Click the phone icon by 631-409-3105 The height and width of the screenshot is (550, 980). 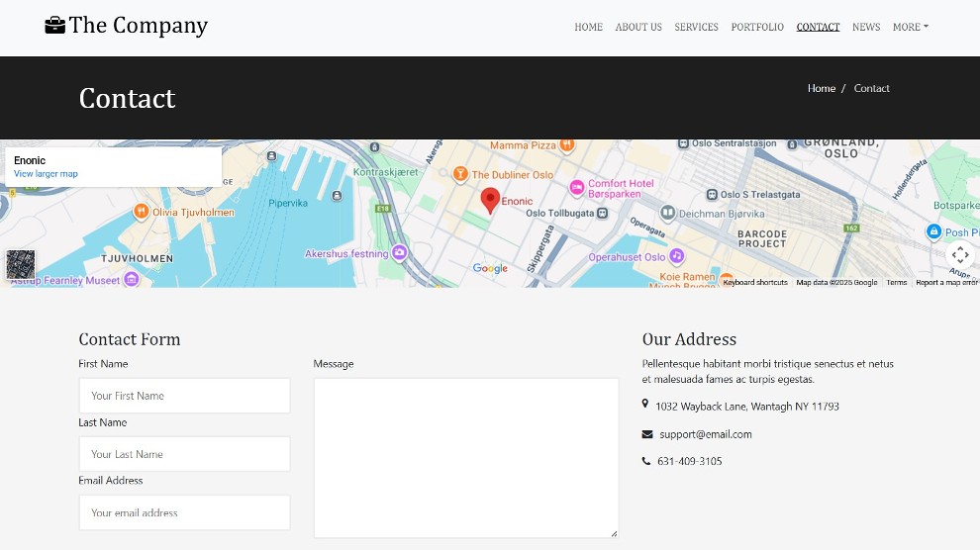click(x=645, y=461)
